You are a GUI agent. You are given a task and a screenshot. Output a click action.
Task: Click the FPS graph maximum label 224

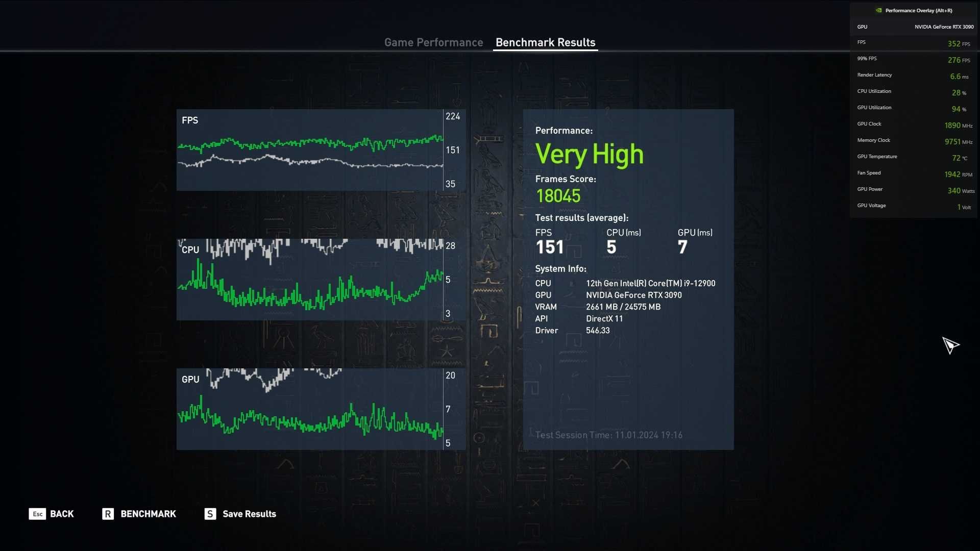pos(453,116)
